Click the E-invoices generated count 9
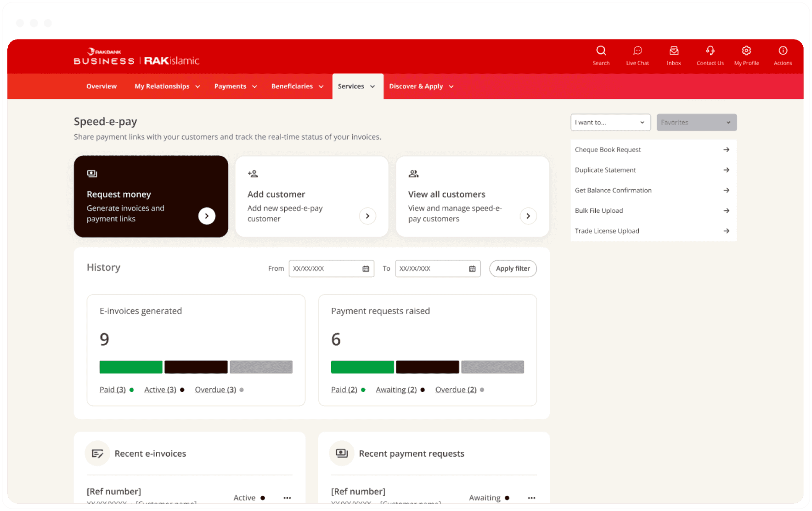This screenshot has height=511, width=812. pyautogui.click(x=105, y=340)
